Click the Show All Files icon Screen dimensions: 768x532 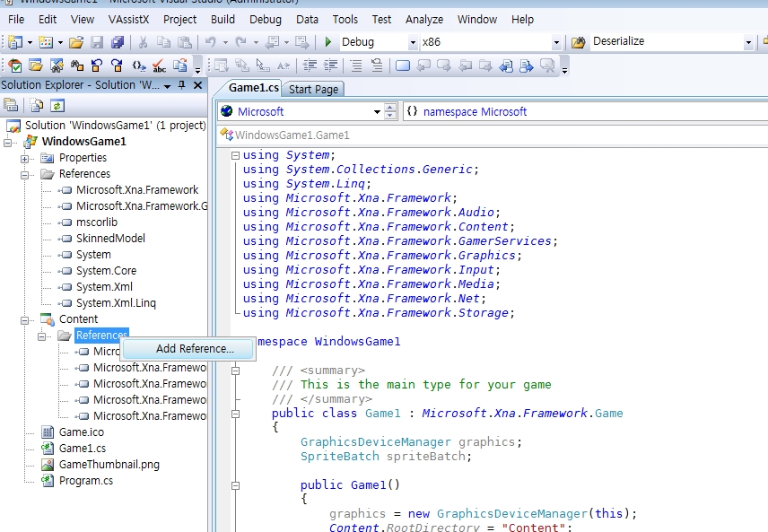[37, 105]
